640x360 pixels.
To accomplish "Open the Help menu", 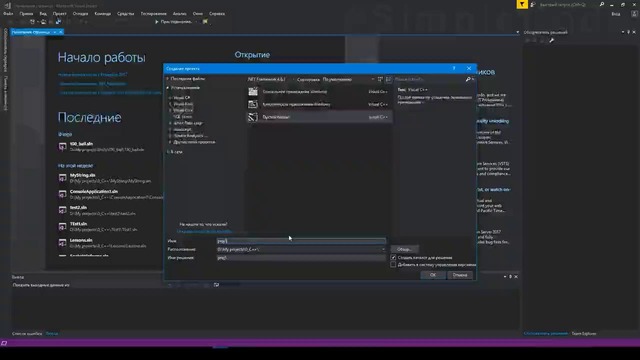I will [217, 13].
